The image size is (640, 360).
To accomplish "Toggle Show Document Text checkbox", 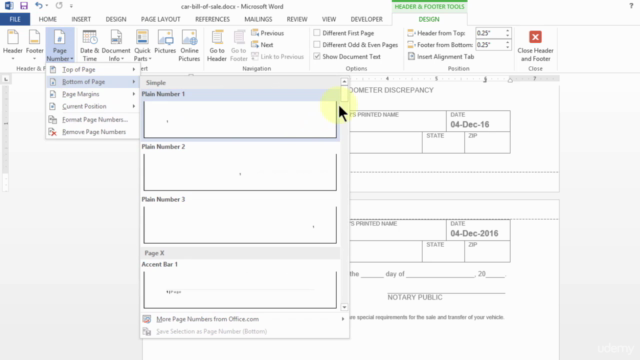I will [317, 56].
